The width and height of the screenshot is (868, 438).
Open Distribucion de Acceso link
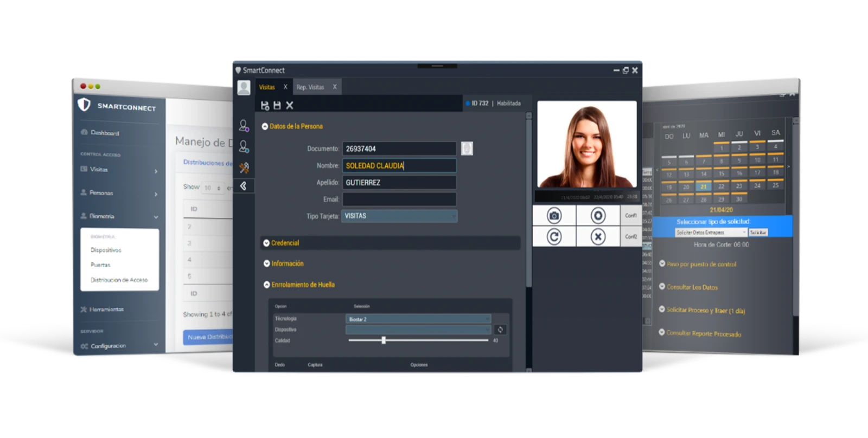click(x=119, y=280)
